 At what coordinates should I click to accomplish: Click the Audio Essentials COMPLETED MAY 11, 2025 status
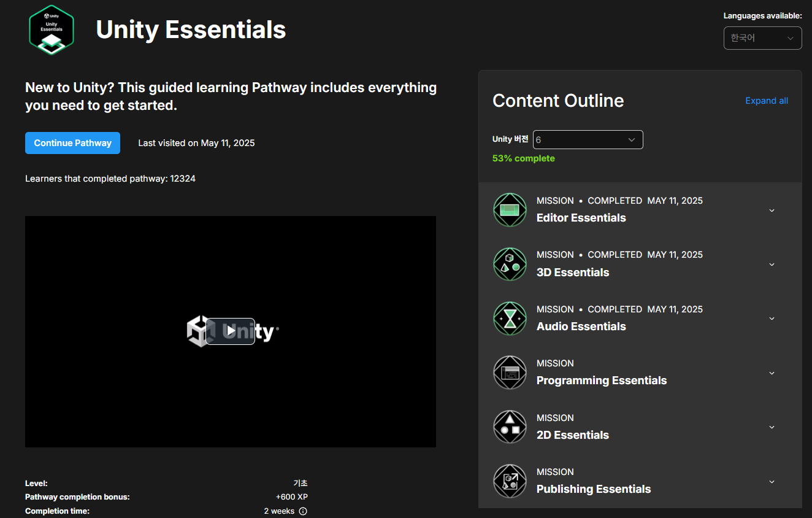coord(645,309)
